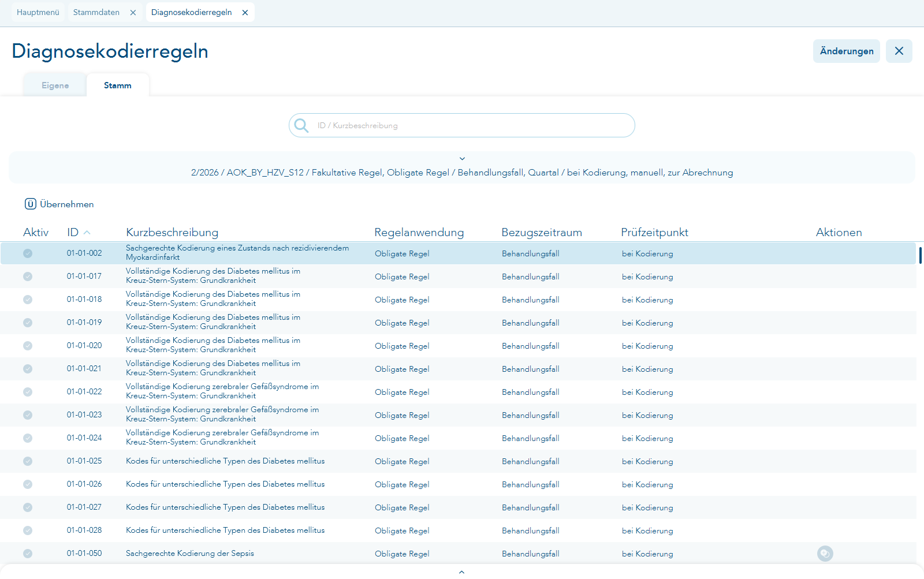The image size is (924, 579).
Task: Close the Stammdaten tab using its X
Action: [133, 13]
